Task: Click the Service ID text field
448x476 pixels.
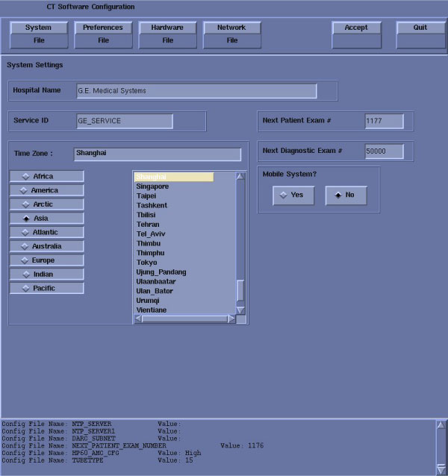Action: pos(125,121)
